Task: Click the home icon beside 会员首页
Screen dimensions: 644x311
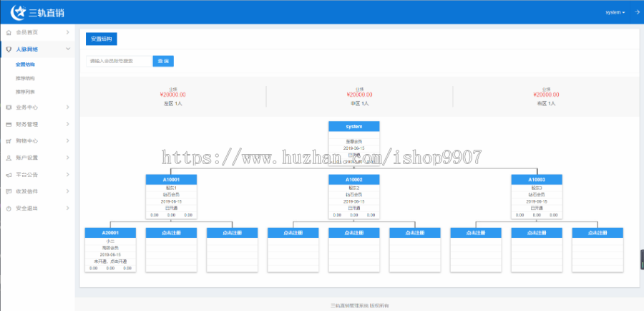Action: pyautogui.click(x=9, y=32)
